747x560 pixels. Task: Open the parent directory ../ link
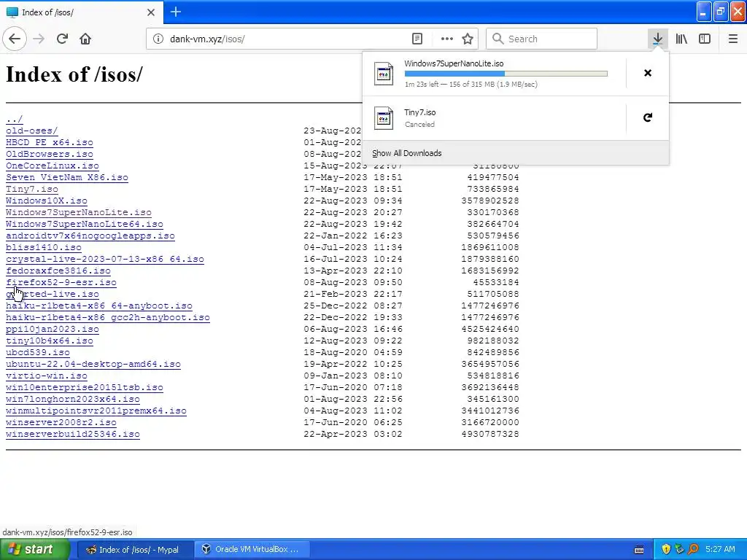tap(15, 119)
